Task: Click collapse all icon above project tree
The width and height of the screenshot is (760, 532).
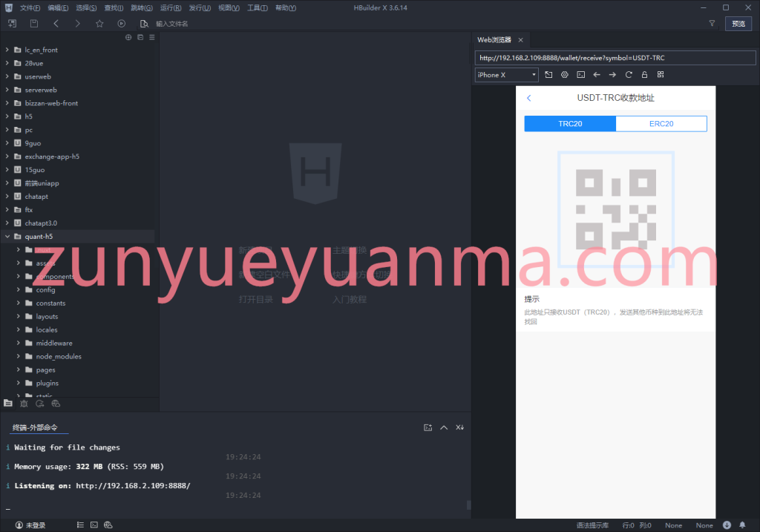Action: point(140,37)
